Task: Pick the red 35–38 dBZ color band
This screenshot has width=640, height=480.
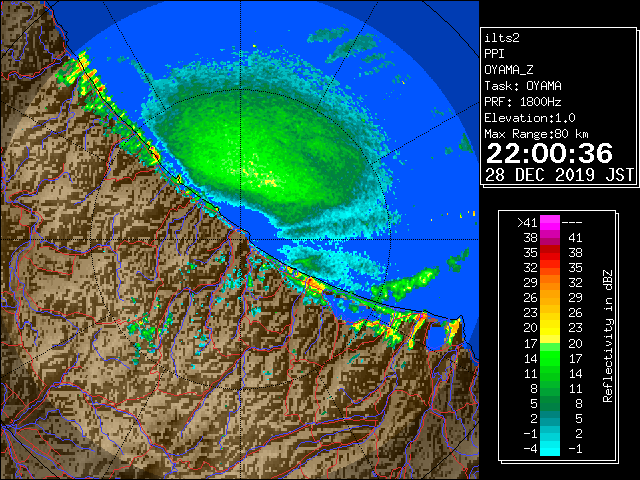Action: tap(550, 253)
